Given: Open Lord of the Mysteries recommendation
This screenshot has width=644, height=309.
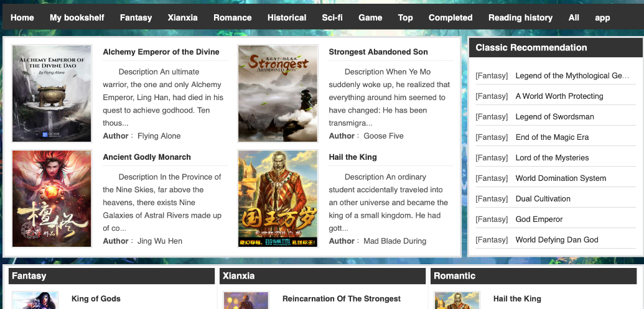Looking at the screenshot, I should [552, 158].
